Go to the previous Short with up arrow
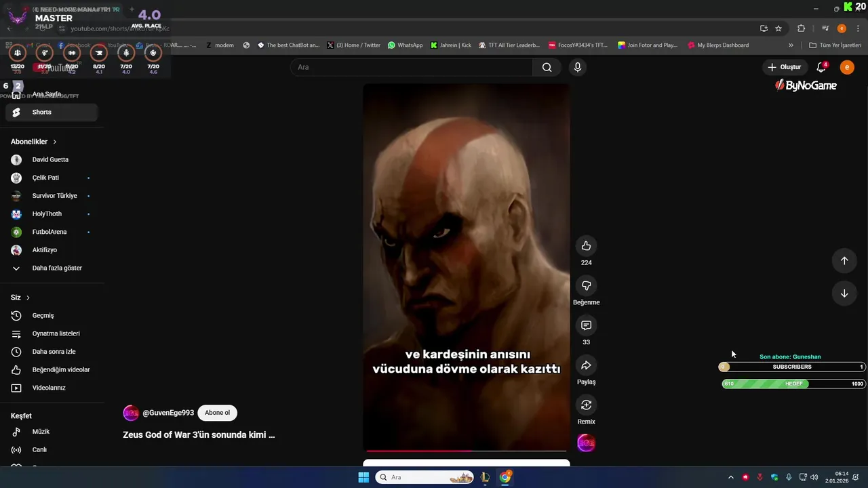 844,261
